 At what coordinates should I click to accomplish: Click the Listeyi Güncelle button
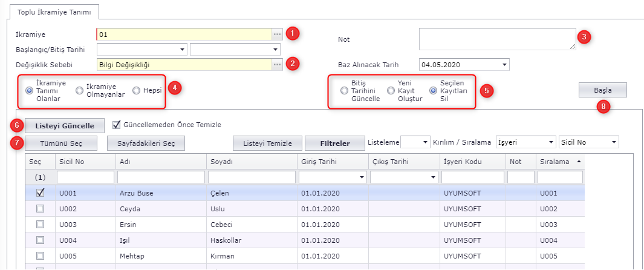[x=65, y=125]
